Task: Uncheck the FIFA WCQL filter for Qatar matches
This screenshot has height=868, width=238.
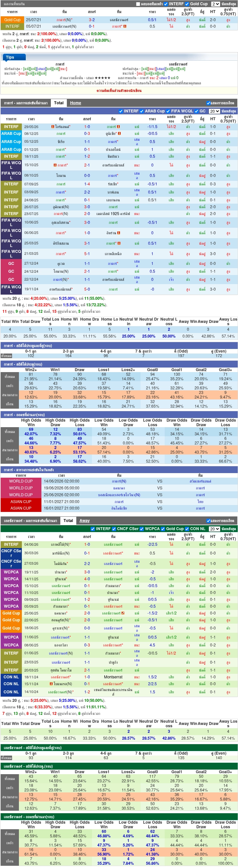Action: coord(168,111)
